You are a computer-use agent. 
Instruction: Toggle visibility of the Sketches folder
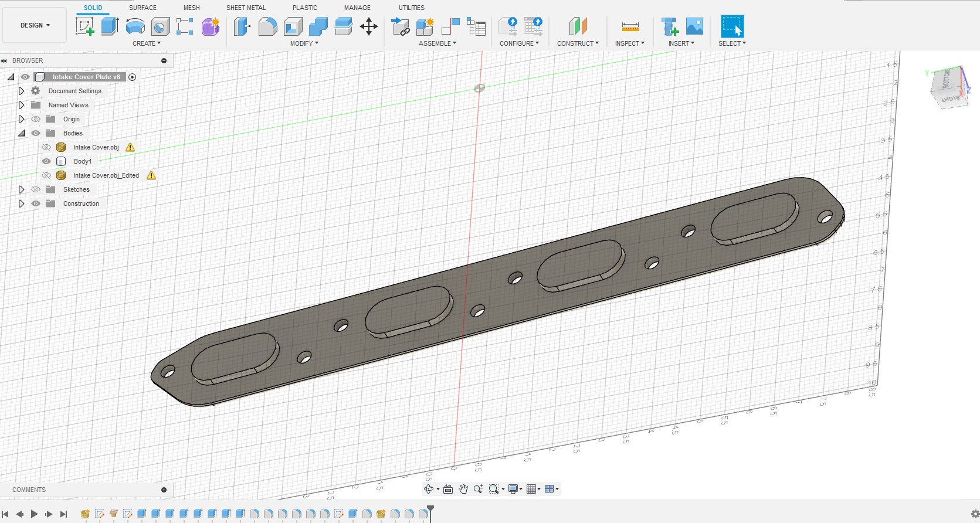click(x=36, y=189)
